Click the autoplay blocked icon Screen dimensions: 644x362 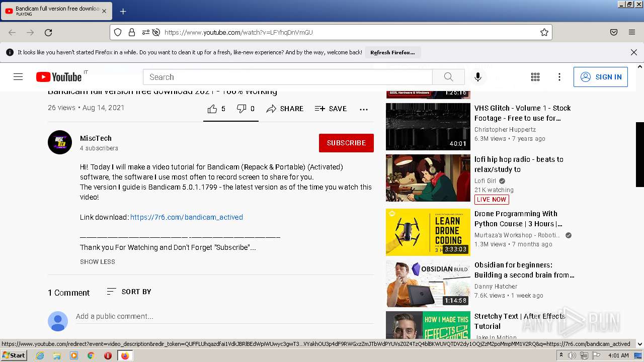[156, 32]
